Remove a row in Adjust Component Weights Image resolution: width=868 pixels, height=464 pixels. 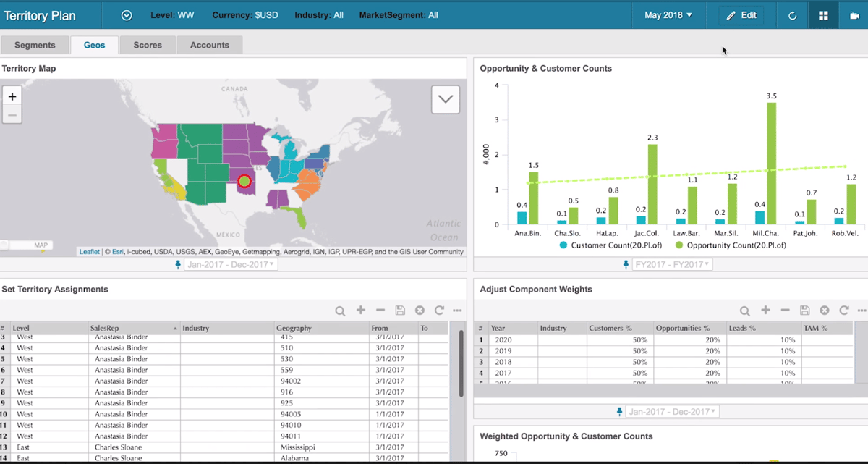[x=786, y=310]
